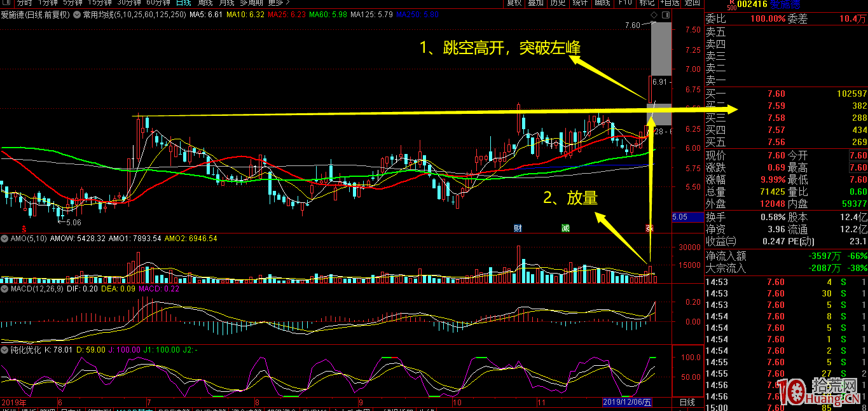
Task: Click the R500 badge beside stock code
Action: 731,4
